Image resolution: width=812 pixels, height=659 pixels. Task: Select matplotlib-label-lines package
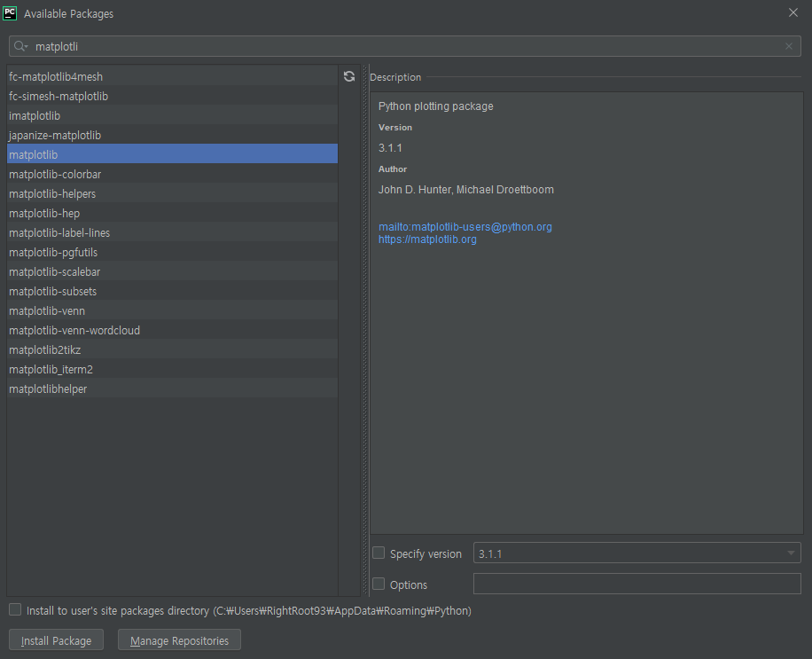[x=173, y=232]
